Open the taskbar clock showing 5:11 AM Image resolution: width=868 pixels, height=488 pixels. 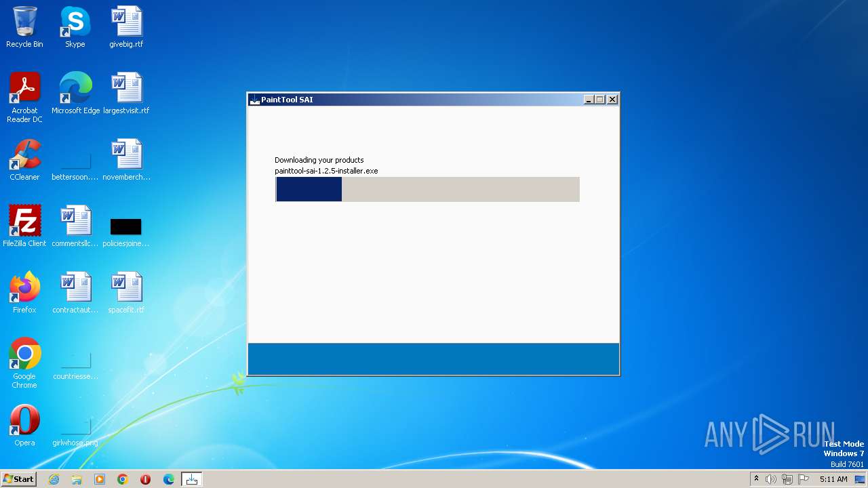point(833,479)
